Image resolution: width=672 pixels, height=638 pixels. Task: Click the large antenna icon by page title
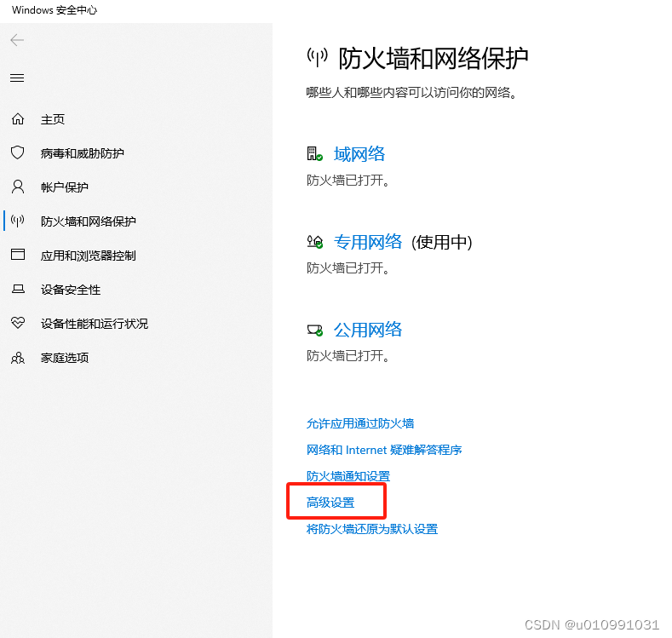(317, 58)
